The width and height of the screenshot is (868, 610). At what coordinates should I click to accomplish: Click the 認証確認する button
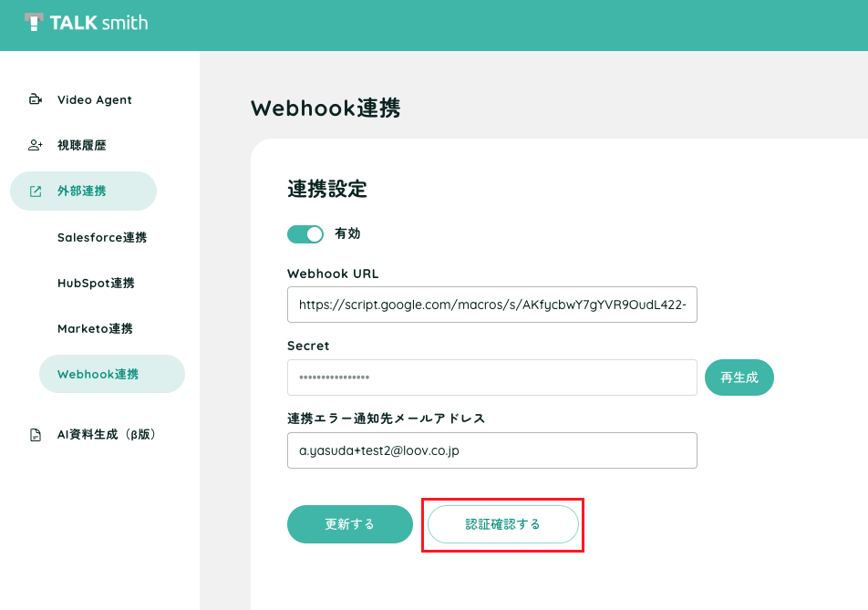pyautogui.click(x=502, y=524)
